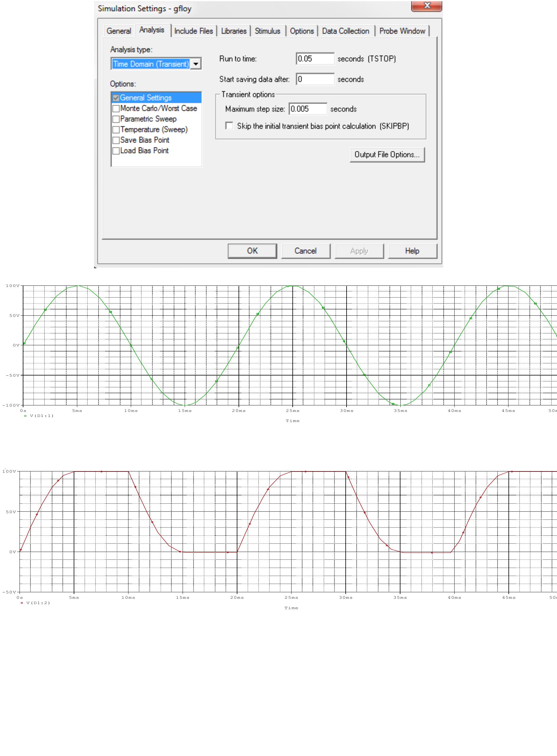Confirm settings with the OK button
This screenshot has height=756, width=557.
tap(252, 251)
